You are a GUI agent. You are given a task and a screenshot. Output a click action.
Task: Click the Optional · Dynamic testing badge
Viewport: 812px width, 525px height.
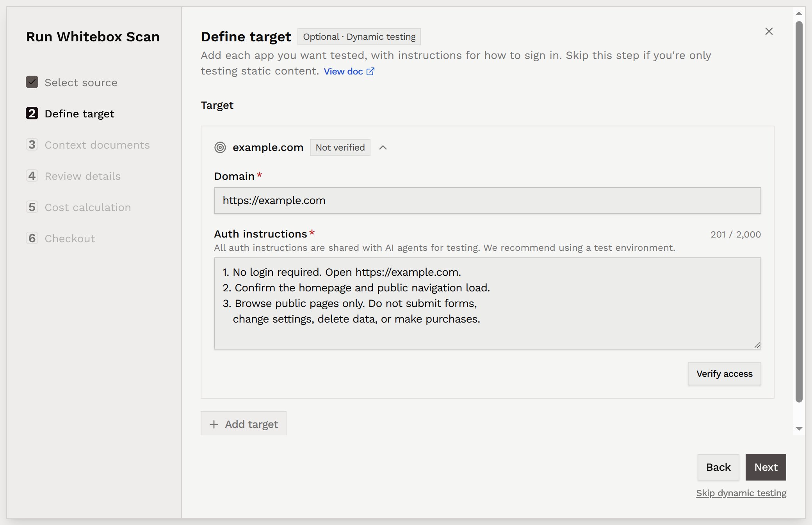359,37
